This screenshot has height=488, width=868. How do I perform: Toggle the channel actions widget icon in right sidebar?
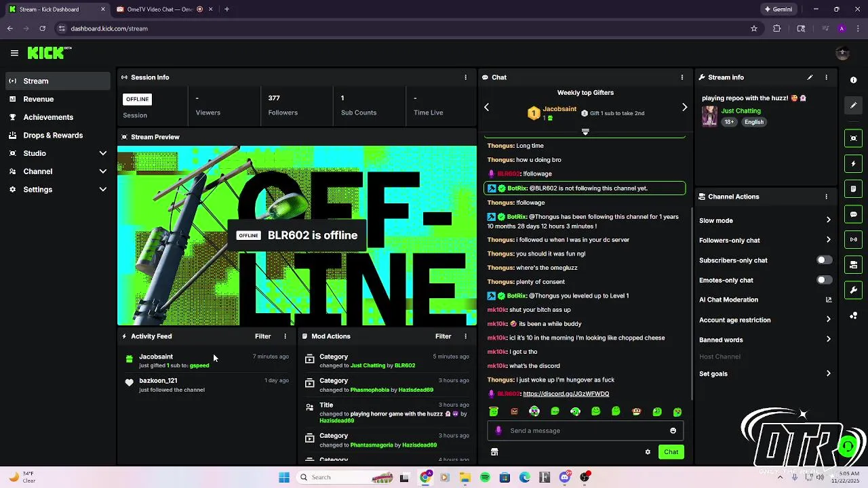click(x=853, y=264)
